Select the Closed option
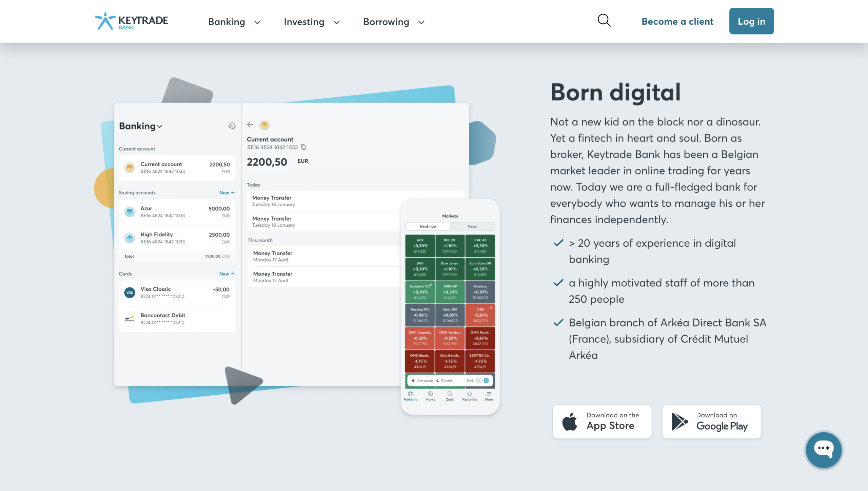 [444, 380]
